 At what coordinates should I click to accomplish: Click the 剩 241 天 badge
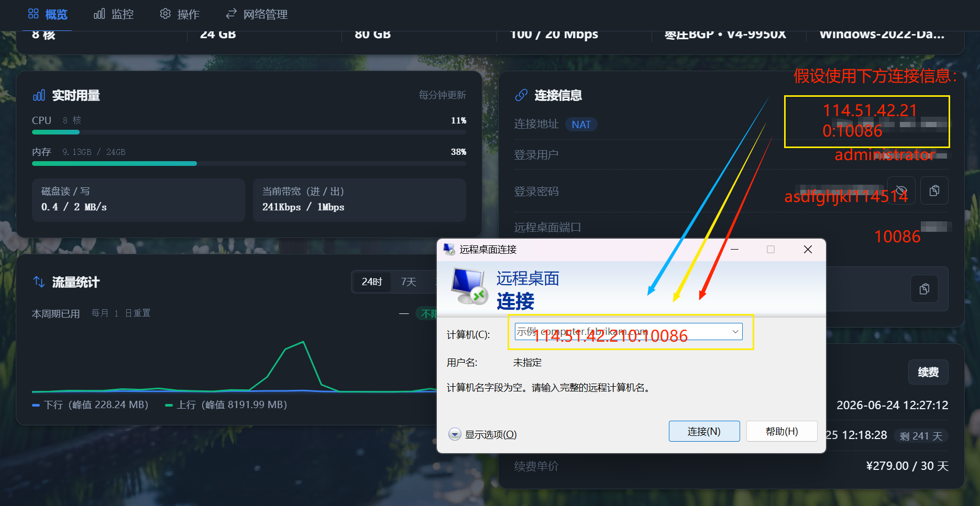921,436
